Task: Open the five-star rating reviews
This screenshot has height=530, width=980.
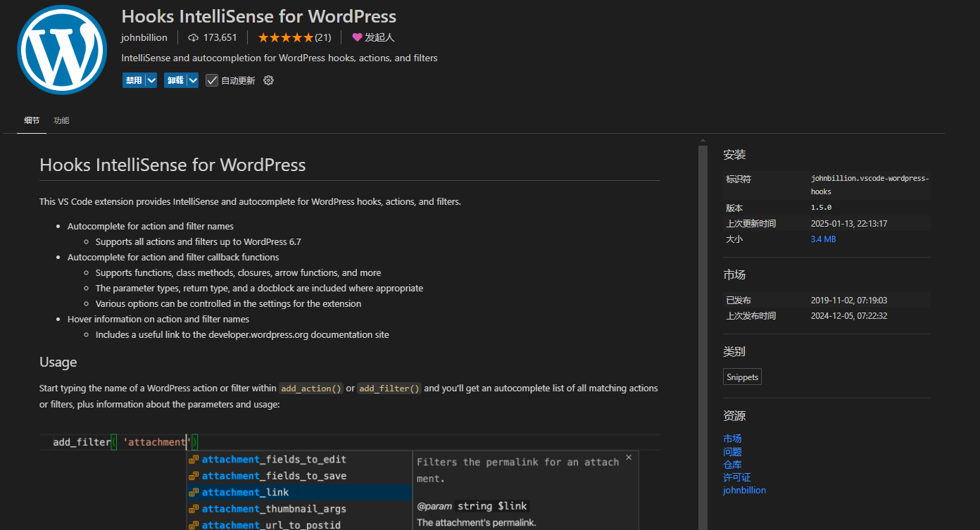Action: click(x=294, y=37)
